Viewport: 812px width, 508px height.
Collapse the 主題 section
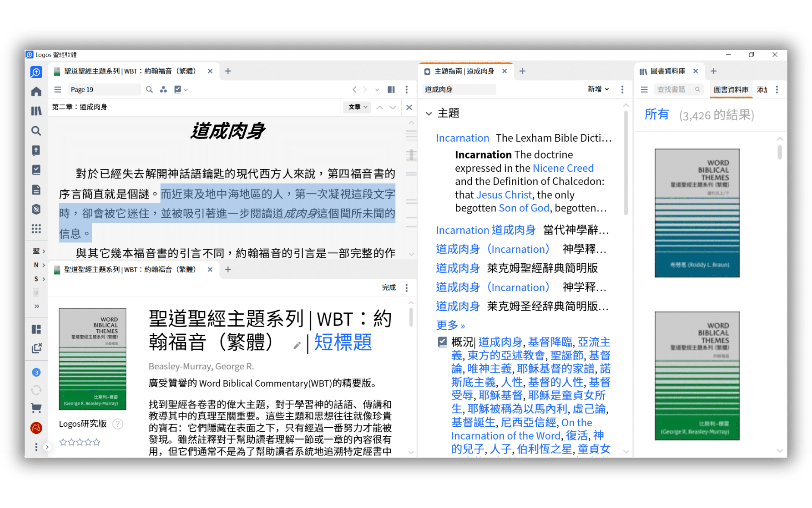tap(429, 114)
